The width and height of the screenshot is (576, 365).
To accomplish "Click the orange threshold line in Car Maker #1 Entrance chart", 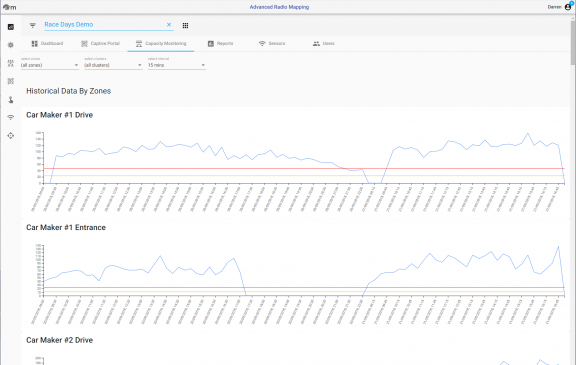I will point(304,292).
